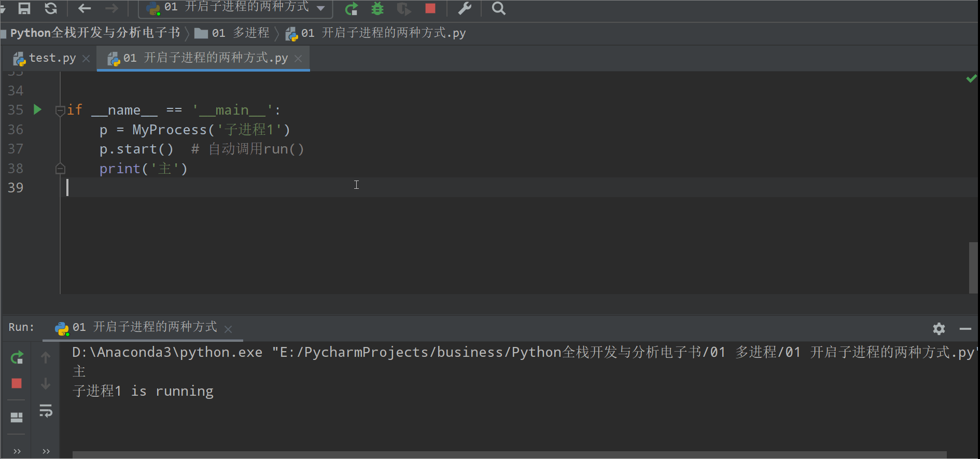
Task: Open settings via the wrench icon
Action: point(465,8)
